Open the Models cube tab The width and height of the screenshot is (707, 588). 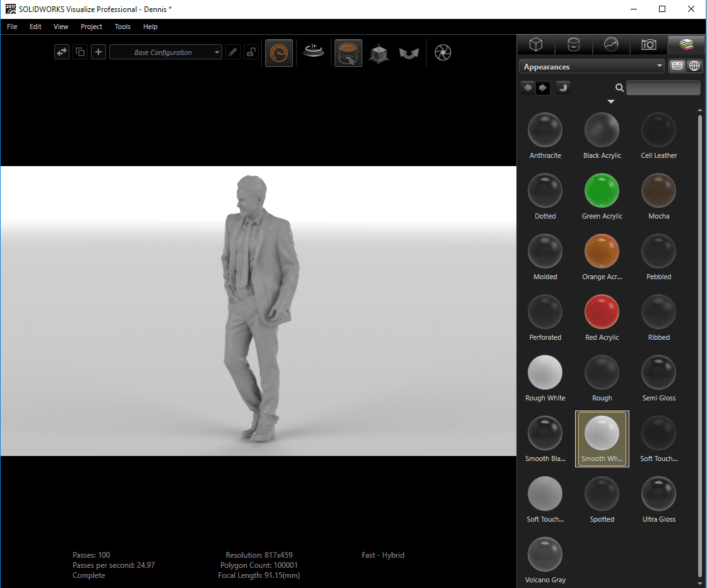click(x=535, y=45)
